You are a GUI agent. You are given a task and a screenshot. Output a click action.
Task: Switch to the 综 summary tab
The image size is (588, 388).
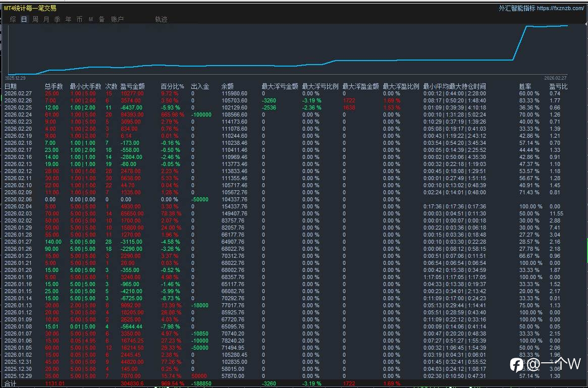pos(13,19)
